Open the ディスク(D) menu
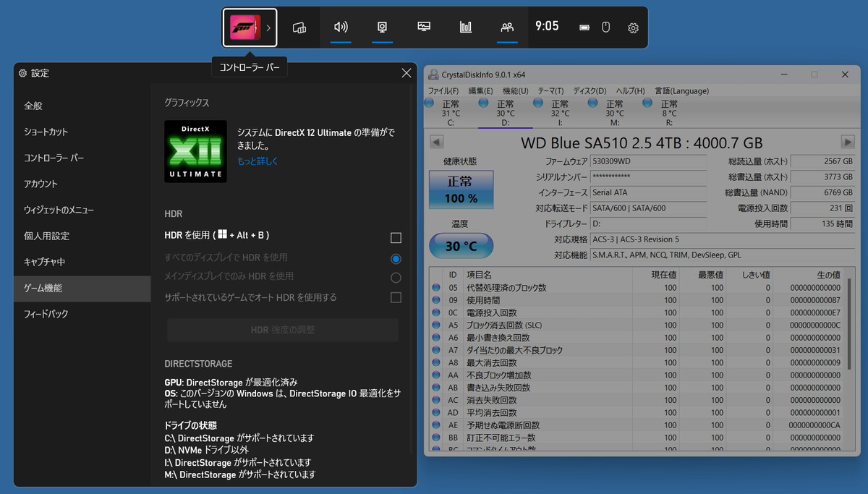 (590, 91)
